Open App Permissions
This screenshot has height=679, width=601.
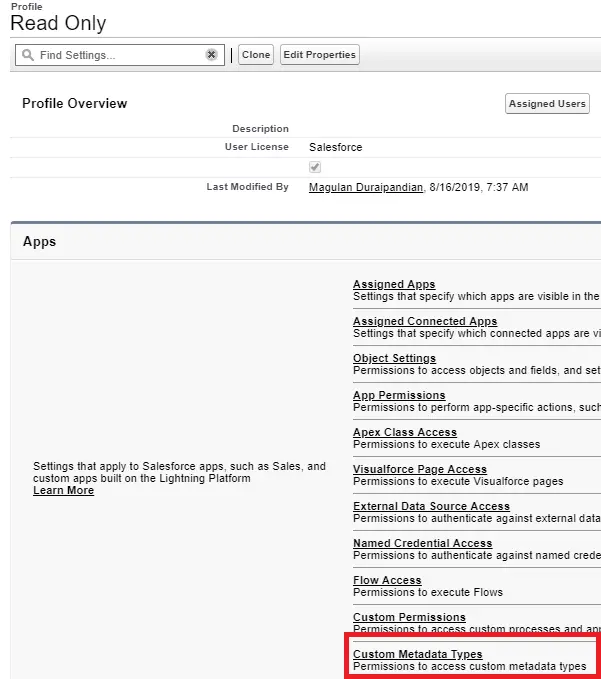tap(399, 395)
